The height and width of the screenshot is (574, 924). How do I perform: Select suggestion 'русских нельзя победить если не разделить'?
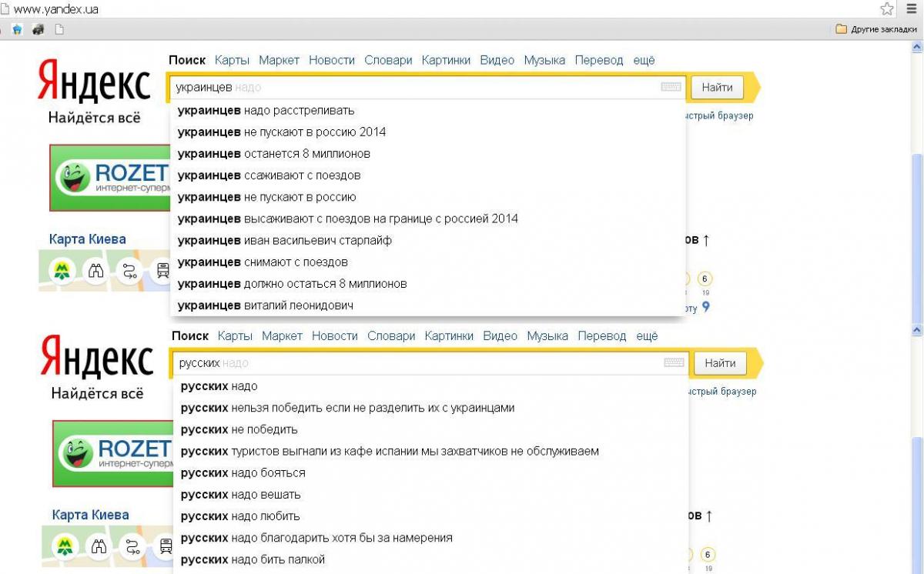431,408
